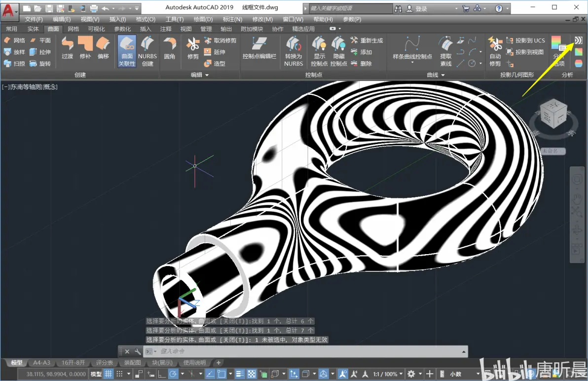Select the 平面 planar surface tool
Image resolution: width=588 pixels, height=381 pixels.
[40, 40]
